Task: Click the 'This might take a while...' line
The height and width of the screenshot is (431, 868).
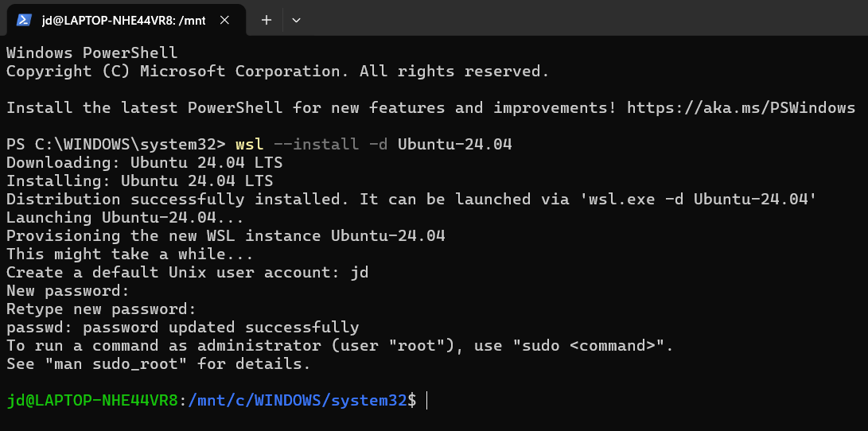Action: 130,254
